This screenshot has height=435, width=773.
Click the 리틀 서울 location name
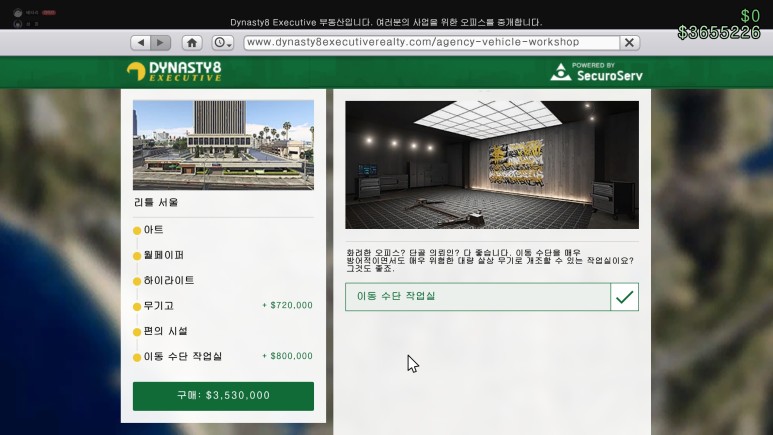(156, 203)
